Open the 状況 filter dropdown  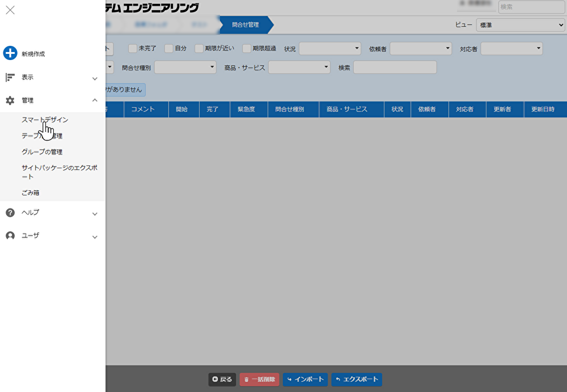pyautogui.click(x=330, y=49)
